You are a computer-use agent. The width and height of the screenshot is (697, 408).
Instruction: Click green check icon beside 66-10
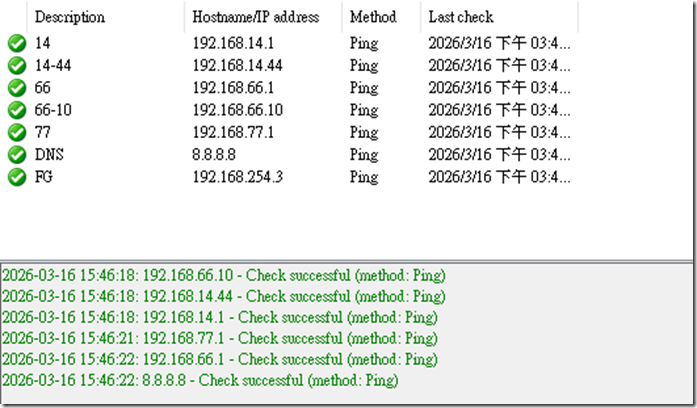(x=16, y=109)
